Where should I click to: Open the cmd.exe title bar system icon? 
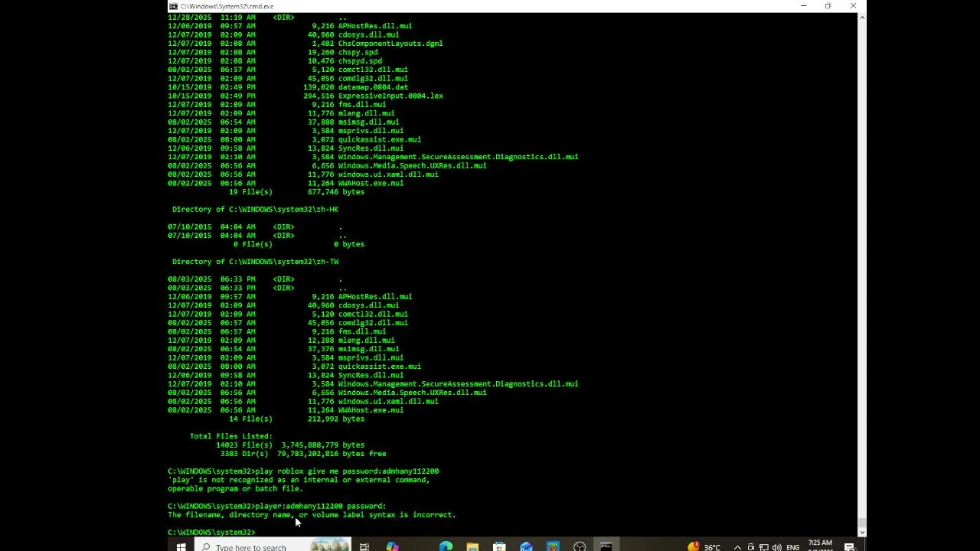click(x=174, y=6)
